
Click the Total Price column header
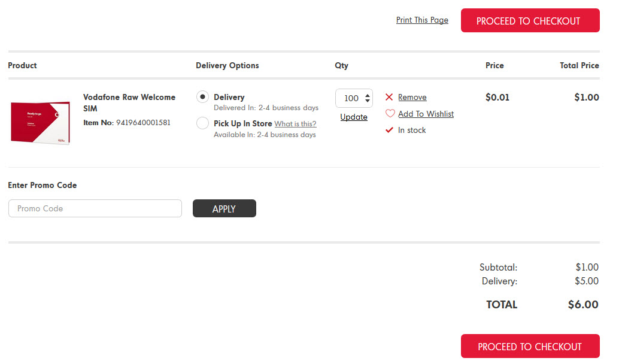click(579, 65)
